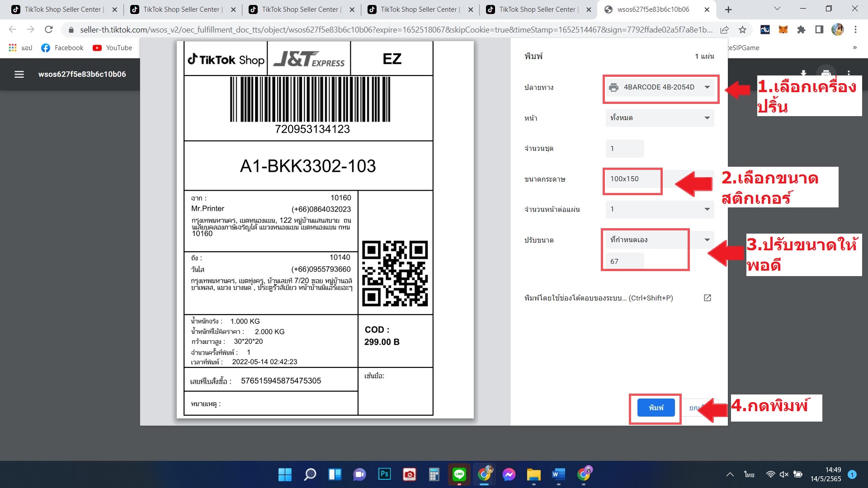Image resolution: width=868 pixels, height=488 pixels.
Task: Open the Facebook bookmark
Action: click(62, 48)
